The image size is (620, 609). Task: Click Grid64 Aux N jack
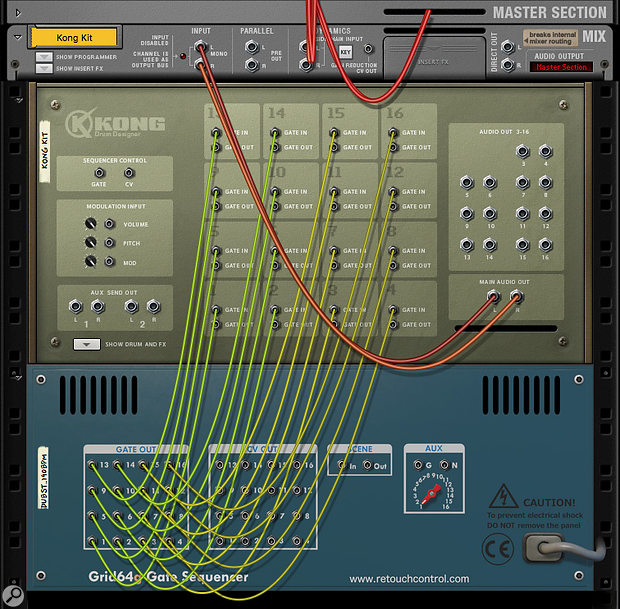(x=444, y=465)
